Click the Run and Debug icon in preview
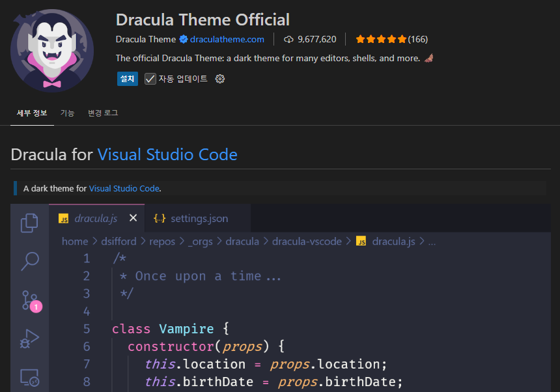This screenshot has width=560, height=392. (29, 339)
